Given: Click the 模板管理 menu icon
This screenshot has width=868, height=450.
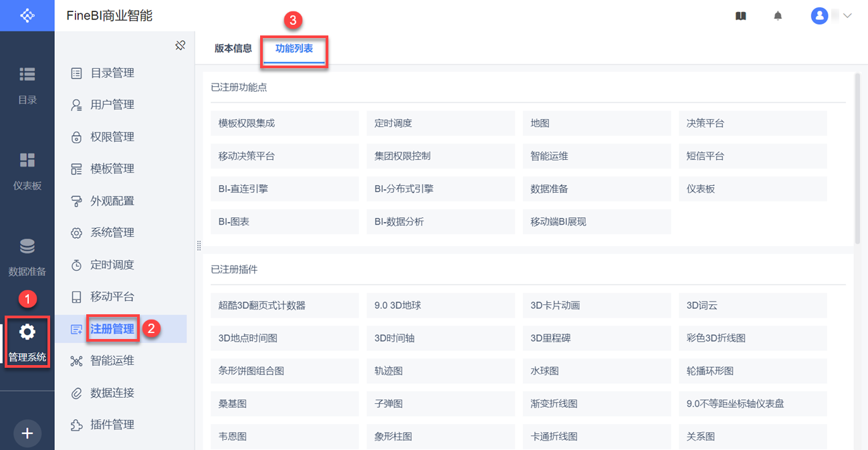Looking at the screenshot, I should (76, 169).
